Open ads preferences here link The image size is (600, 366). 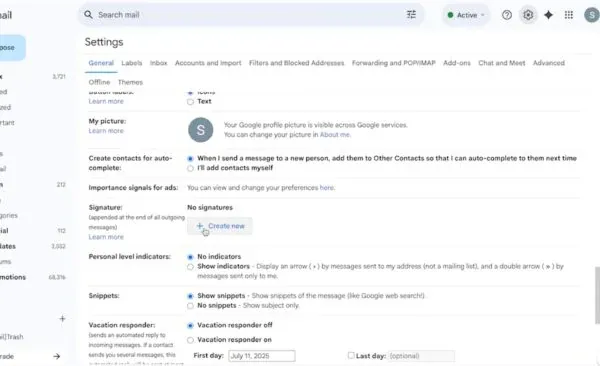(326, 188)
